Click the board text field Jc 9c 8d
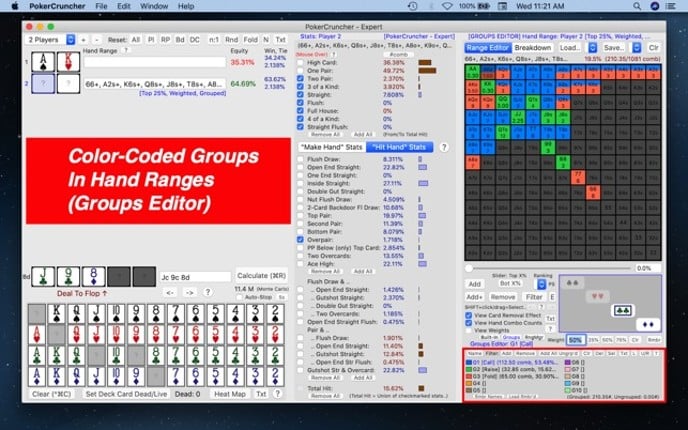688x430 pixels. point(195,277)
